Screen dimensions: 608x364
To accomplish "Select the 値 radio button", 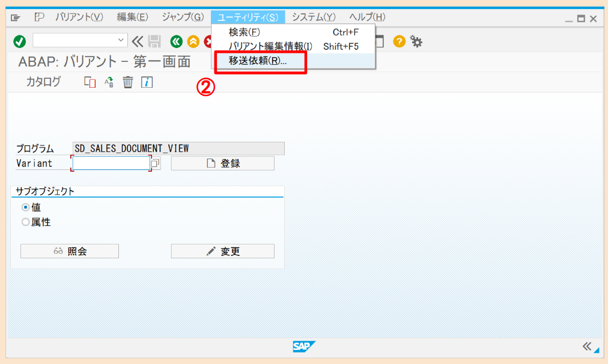I will coord(26,207).
